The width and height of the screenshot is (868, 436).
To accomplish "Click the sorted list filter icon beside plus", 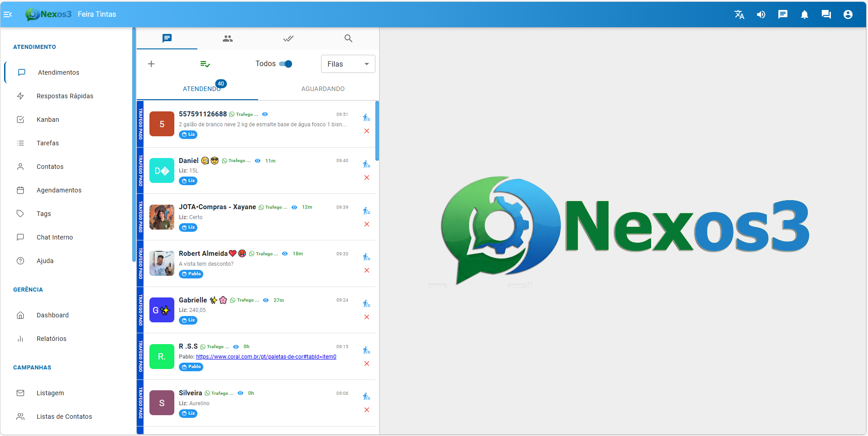I will pyautogui.click(x=205, y=63).
